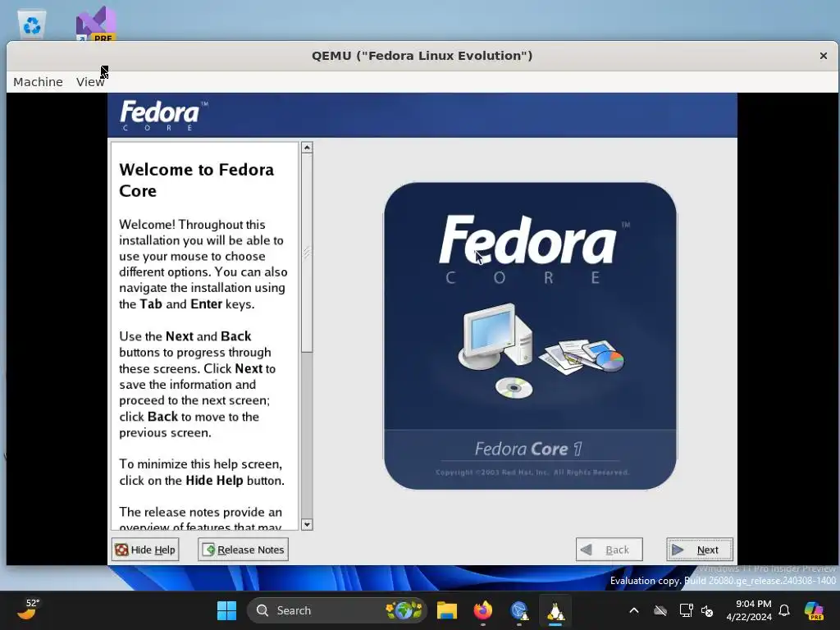Click the Fedora Core logo in the header
The width and height of the screenshot is (840, 630).
coord(163,115)
